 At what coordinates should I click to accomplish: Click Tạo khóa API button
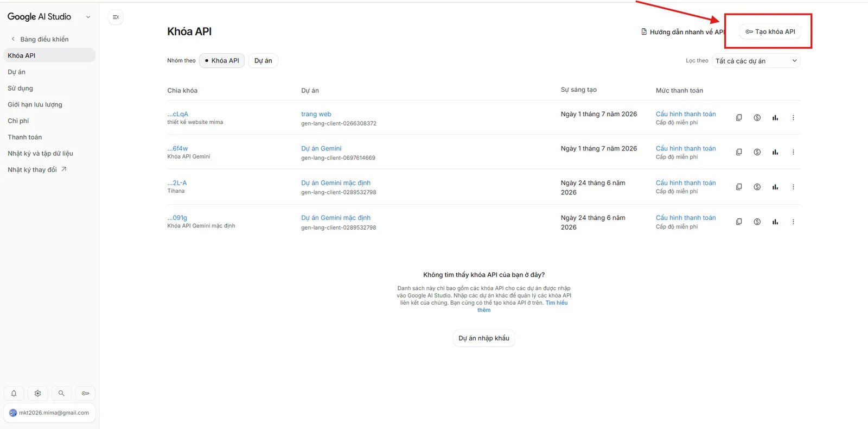770,31
